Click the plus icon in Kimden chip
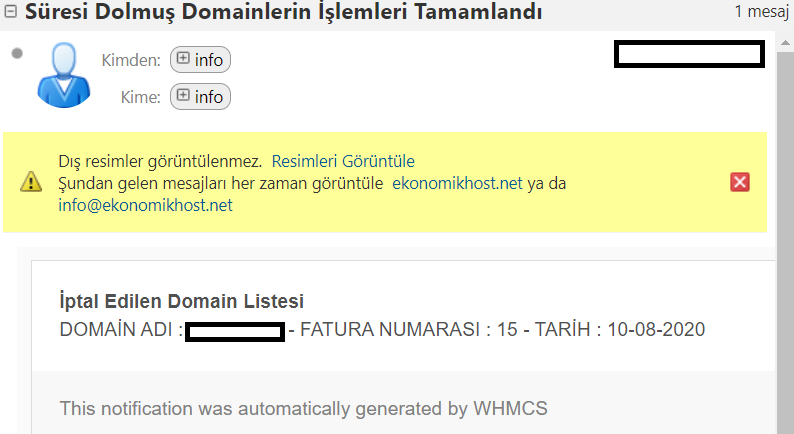Screen dimensions: 794x434 [x=183, y=58]
